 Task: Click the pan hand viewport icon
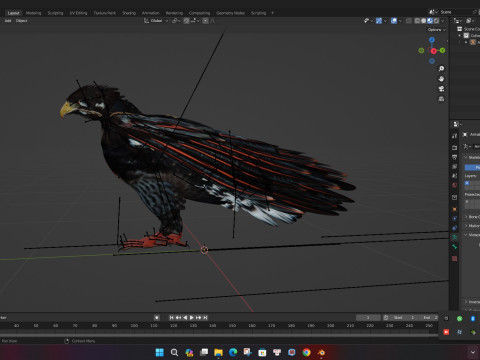441,79
